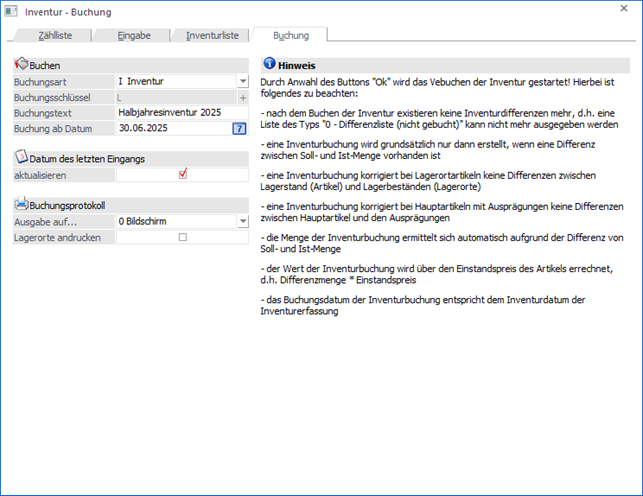Uncheck the aktualisieren checkbox
Viewport: 643px width, 496px height.
(x=182, y=173)
